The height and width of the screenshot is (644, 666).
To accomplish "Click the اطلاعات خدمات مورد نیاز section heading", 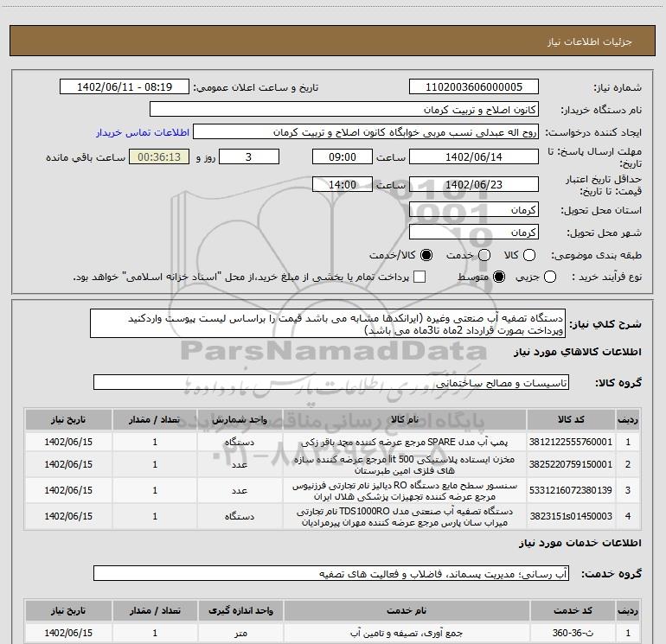I will click(580, 543).
